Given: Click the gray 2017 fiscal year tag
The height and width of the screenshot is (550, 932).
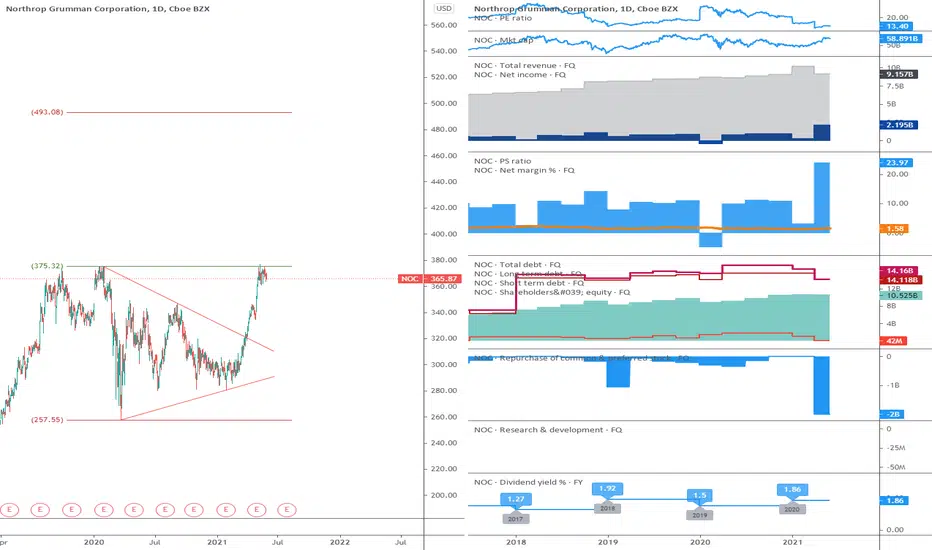Looking at the screenshot, I should pyautogui.click(x=515, y=519).
